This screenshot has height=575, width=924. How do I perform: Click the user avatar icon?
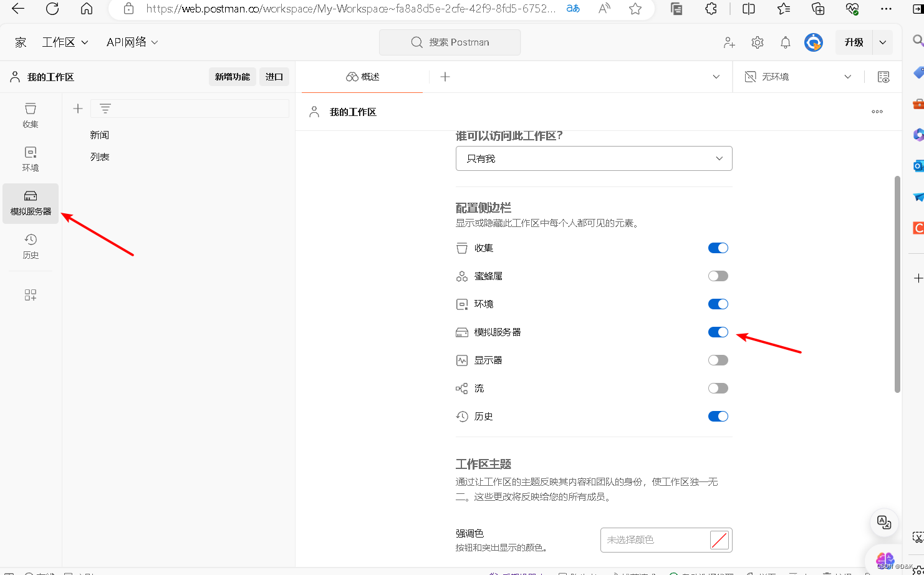(x=814, y=42)
